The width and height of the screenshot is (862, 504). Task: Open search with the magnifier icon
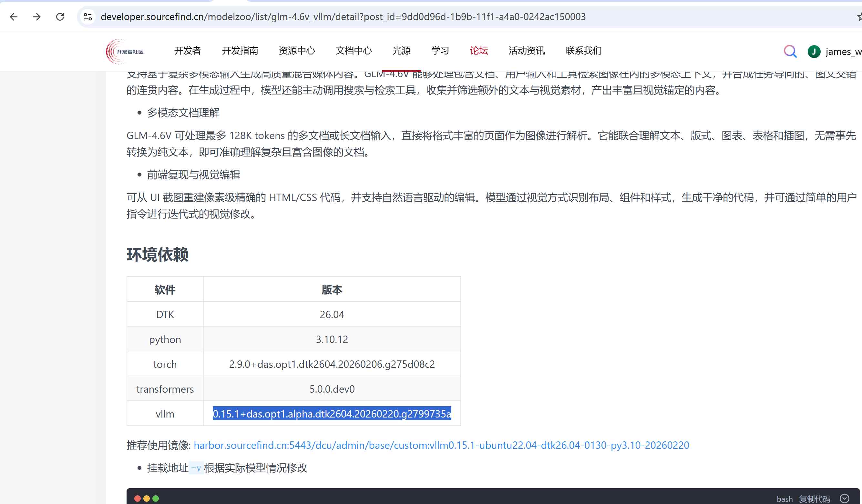(790, 51)
